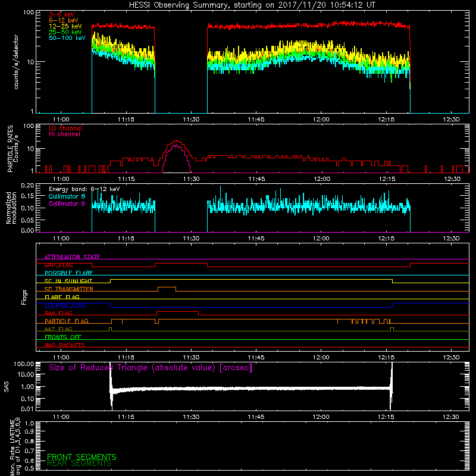The width and height of the screenshot is (476, 476).
Task: Click the SAA FLAG raised pulse segment
Action: [177, 311]
